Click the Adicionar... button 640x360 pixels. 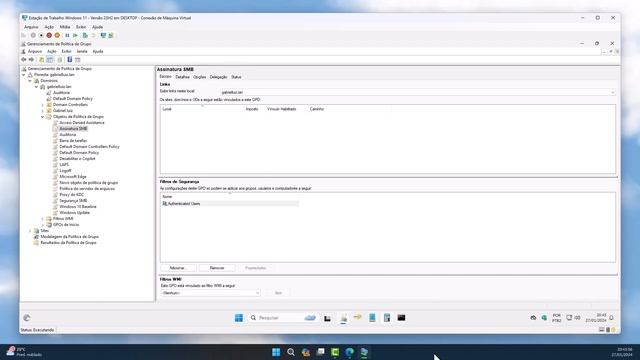(178, 268)
